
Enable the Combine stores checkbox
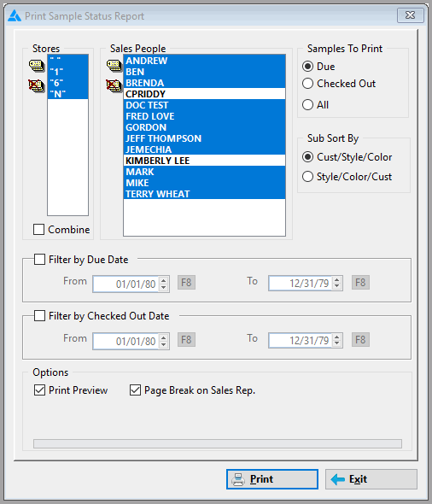coord(39,230)
